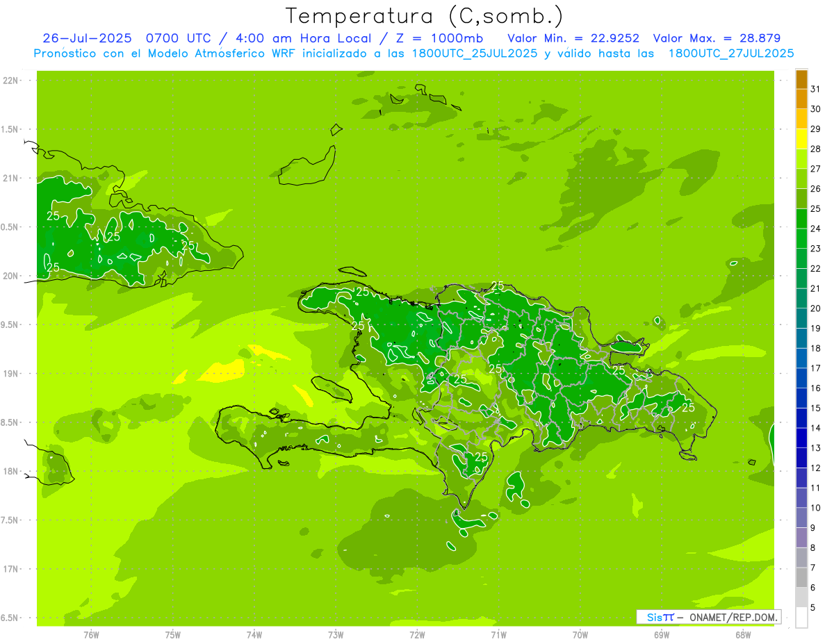Click lime swatch between 27 and 28
834x644 pixels.
[801, 158]
